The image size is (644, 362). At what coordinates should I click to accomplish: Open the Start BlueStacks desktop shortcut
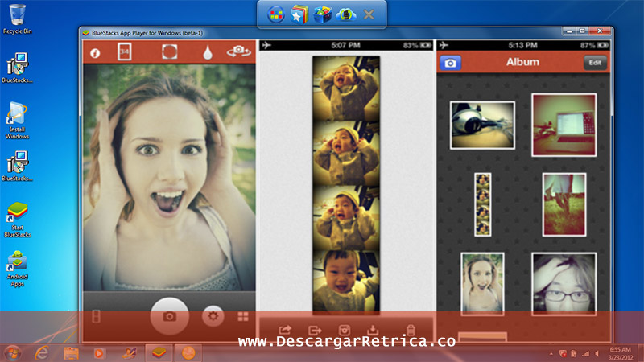point(17,220)
